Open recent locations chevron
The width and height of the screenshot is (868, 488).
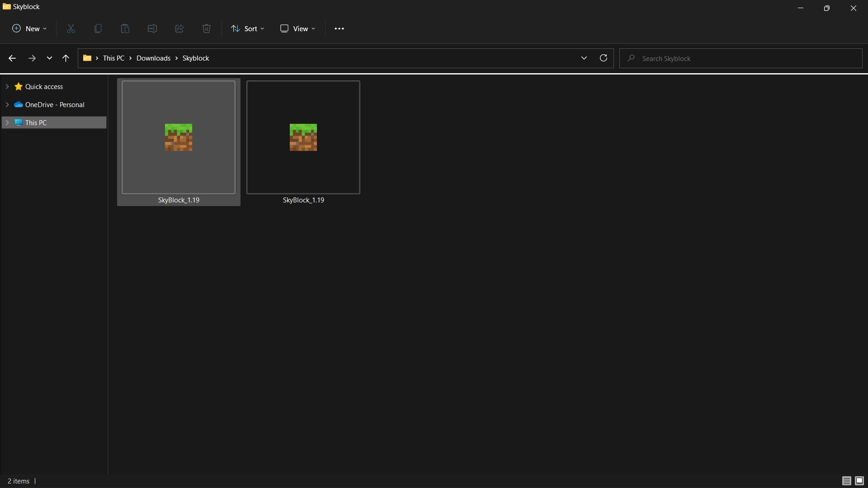49,58
